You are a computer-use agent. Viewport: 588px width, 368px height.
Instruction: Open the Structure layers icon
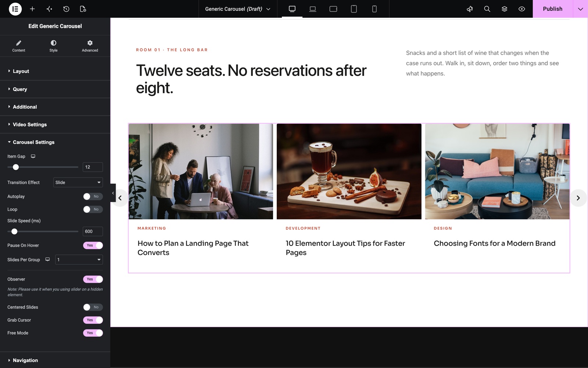pos(504,9)
